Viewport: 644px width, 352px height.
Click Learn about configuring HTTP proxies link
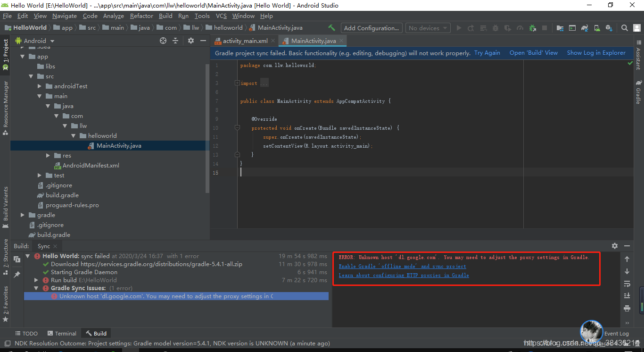click(x=404, y=275)
